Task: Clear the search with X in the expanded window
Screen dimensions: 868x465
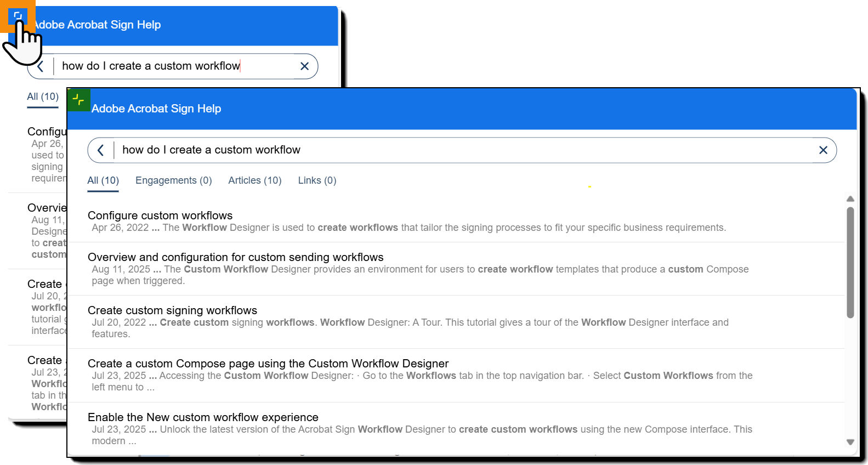Action: click(x=823, y=150)
